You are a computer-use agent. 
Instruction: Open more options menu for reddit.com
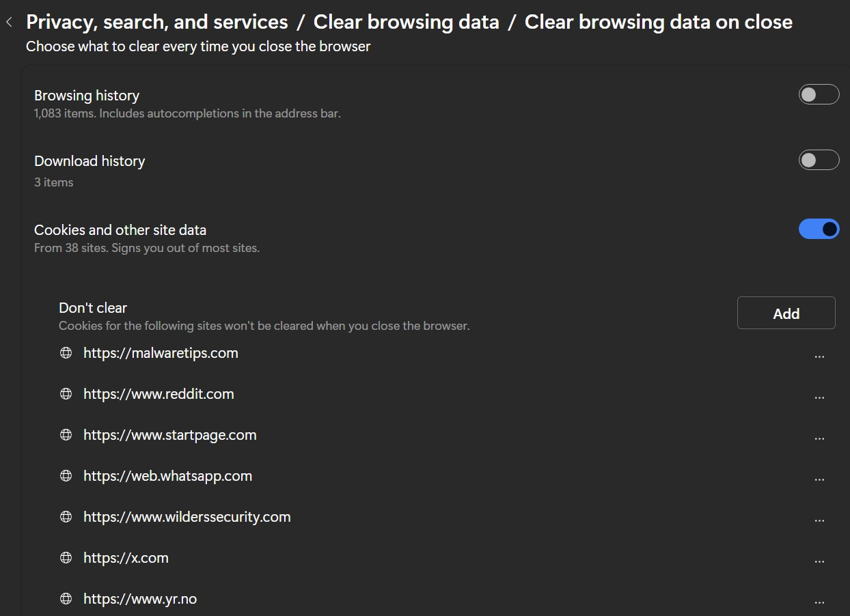point(819,397)
